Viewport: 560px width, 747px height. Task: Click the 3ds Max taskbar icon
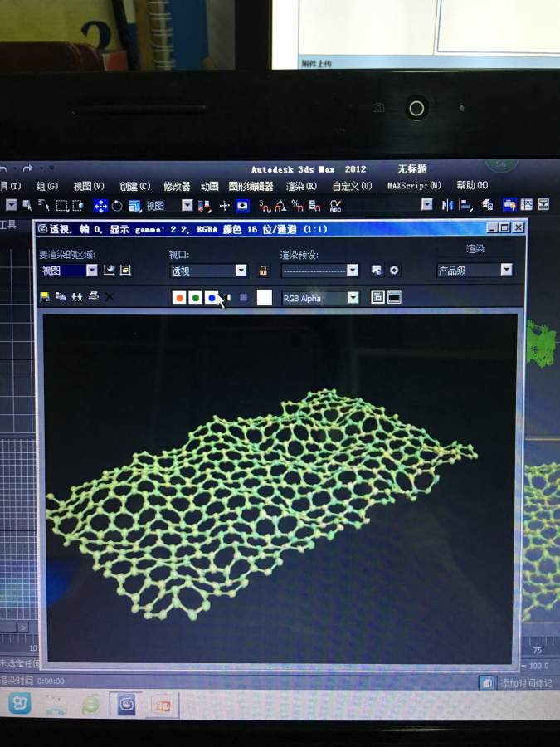126,704
